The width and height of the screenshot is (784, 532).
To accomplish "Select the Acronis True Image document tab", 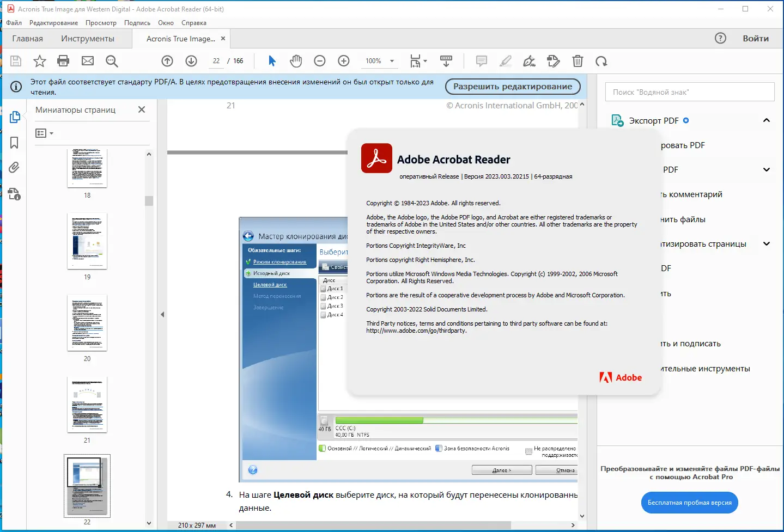I will tap(181, 39).
